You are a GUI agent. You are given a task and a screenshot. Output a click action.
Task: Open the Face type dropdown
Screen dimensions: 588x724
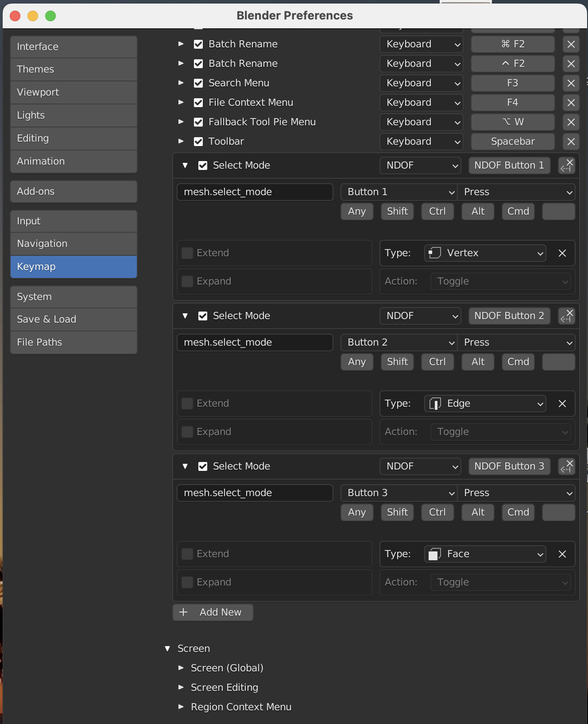tap(485, 554)
